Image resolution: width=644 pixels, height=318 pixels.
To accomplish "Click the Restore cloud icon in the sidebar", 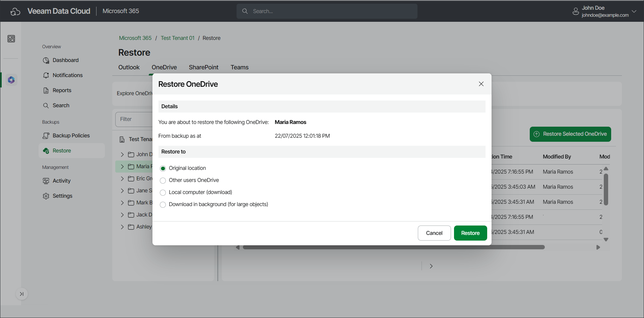I will [46, 151].
